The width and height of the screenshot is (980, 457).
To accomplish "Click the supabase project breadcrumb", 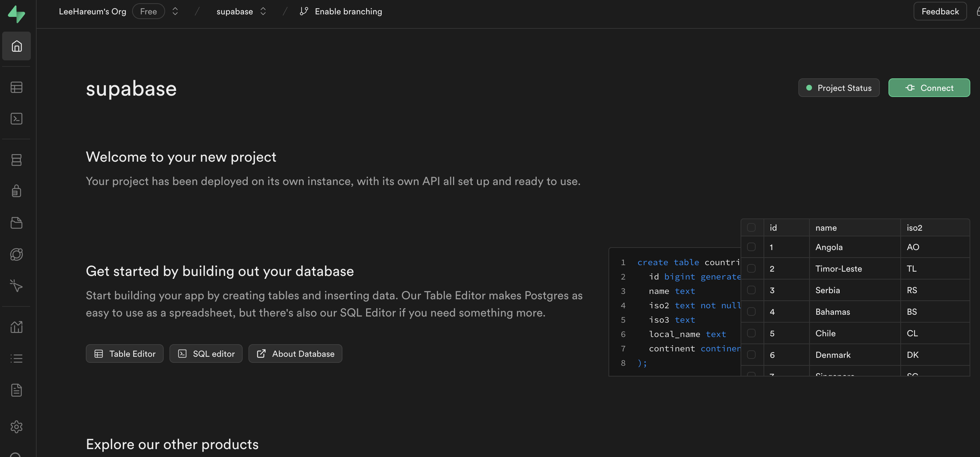I will coord(235,11).
